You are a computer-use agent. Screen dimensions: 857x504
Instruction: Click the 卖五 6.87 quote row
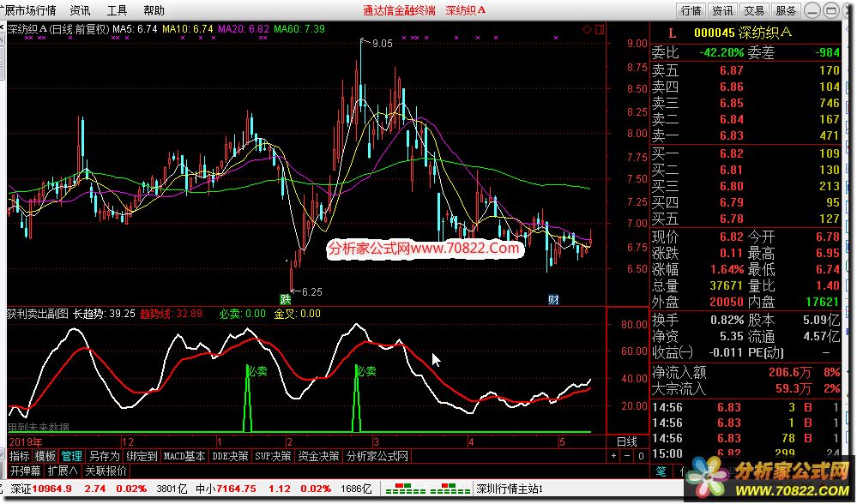(x=745, y=70)
